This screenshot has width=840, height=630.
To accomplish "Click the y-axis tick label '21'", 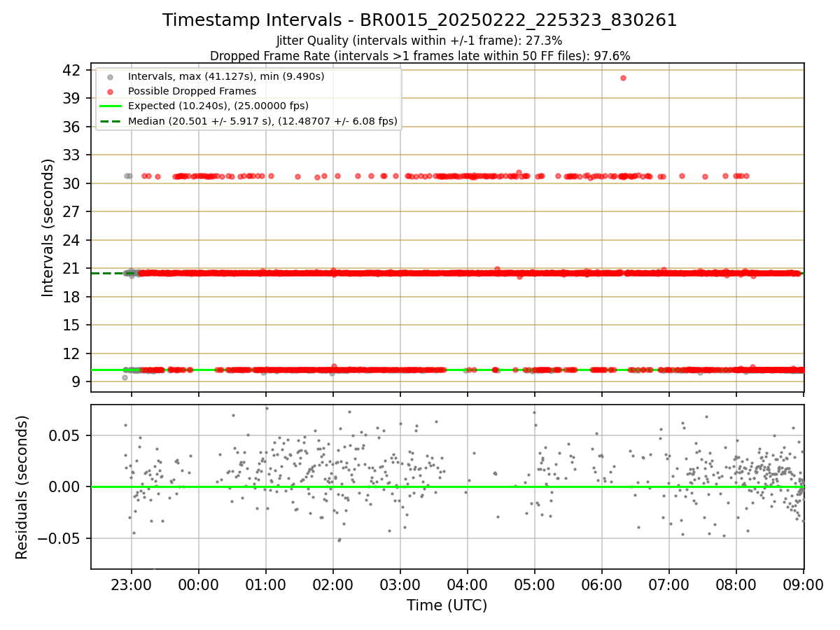I will pyautogui.click(x=72, y=268).
